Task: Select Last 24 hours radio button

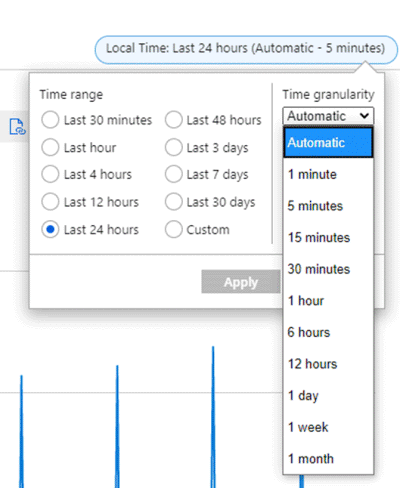Action: click(50, 229)
